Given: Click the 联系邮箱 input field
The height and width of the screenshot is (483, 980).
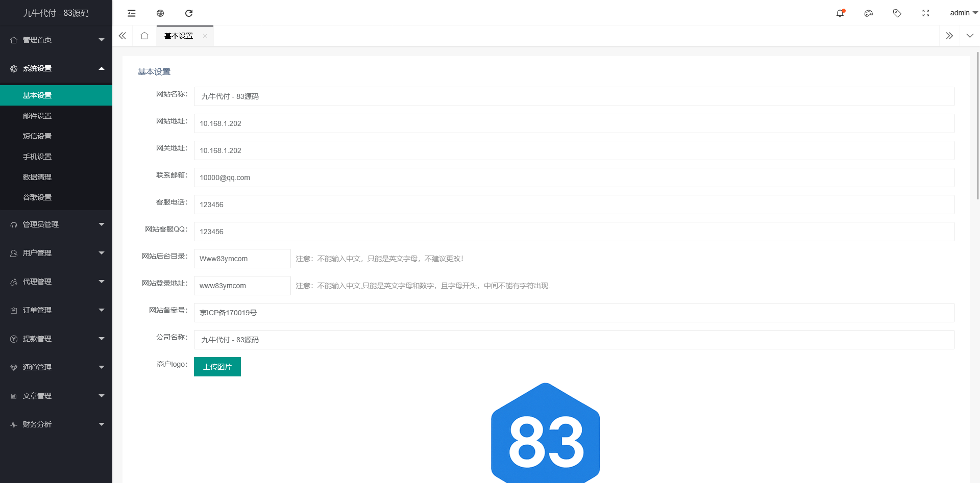Looking at the screenshot, I should pos(574,177).
